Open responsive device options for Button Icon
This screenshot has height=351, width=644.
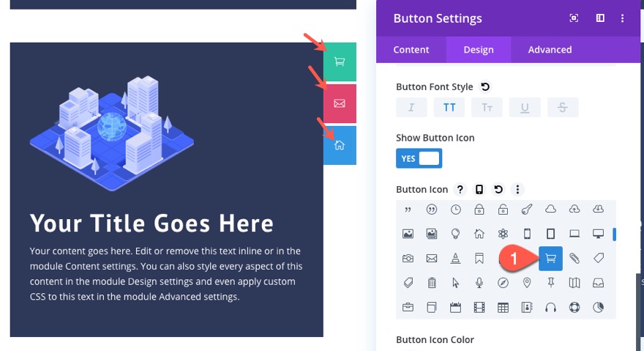click(479, 189)
